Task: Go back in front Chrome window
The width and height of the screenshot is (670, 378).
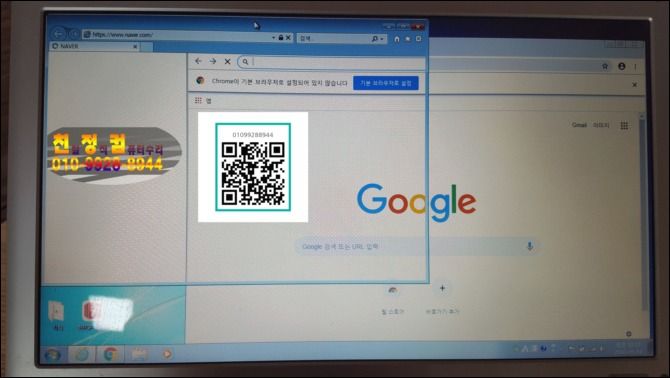Action: (198, 61)
